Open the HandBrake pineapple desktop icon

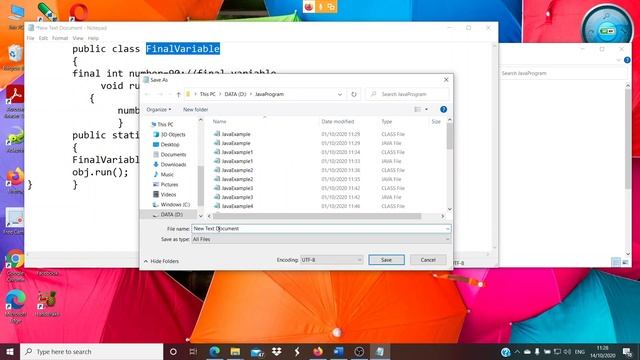click(x=47, y=304)
